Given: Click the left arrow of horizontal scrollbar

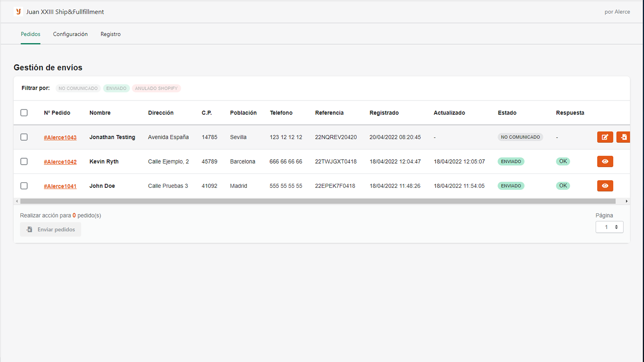Looking at the screenshot, I should point(17,201).
